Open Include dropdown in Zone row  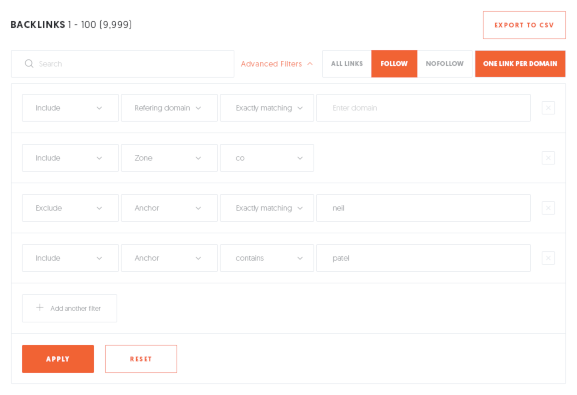pos(70,158)
